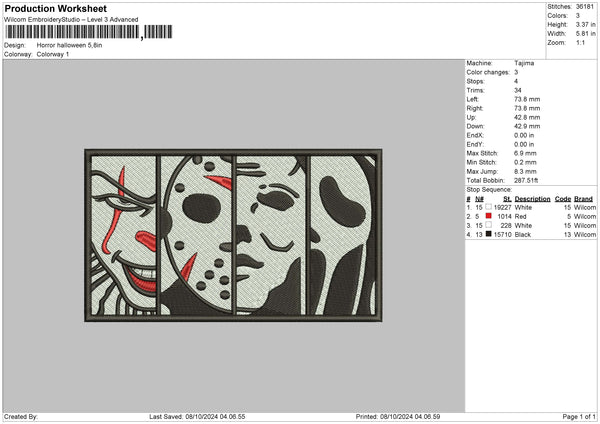The image size is (600, 424).
Task: Click the 'Right:' label
Action: coord(475,108)
